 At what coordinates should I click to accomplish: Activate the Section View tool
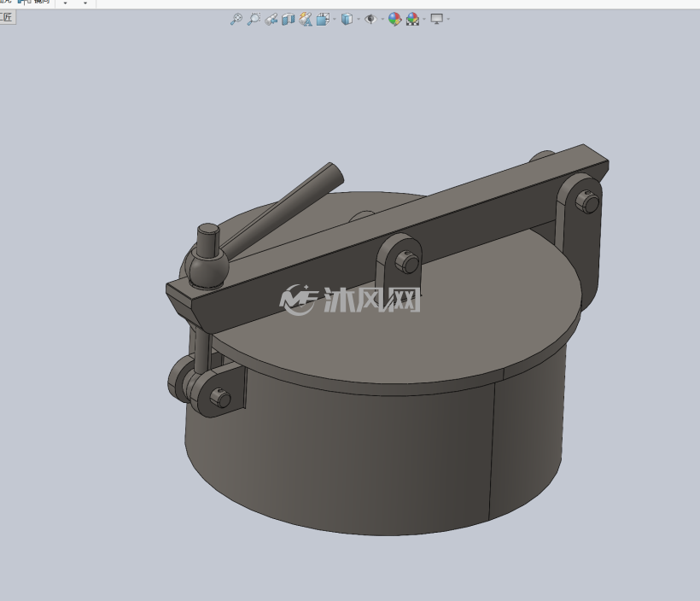click(289, 19)
